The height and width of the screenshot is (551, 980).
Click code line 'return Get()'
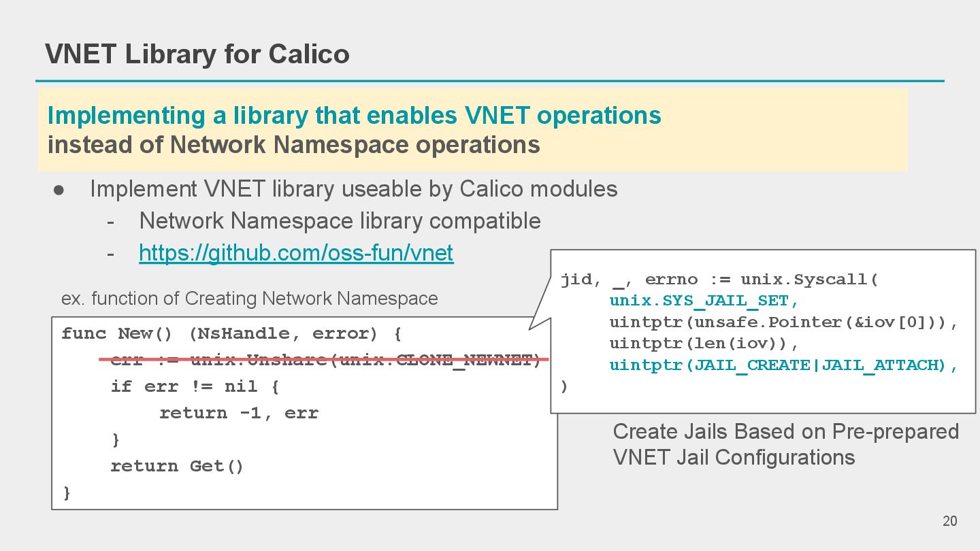point(177,466)
